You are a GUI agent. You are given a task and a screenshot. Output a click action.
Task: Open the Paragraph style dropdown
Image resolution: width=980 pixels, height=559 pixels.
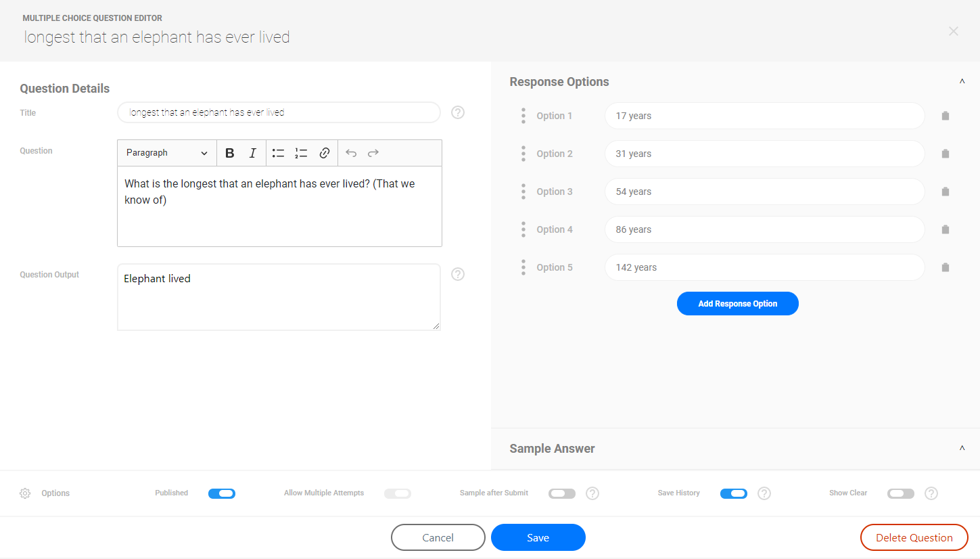coord(167,153)
